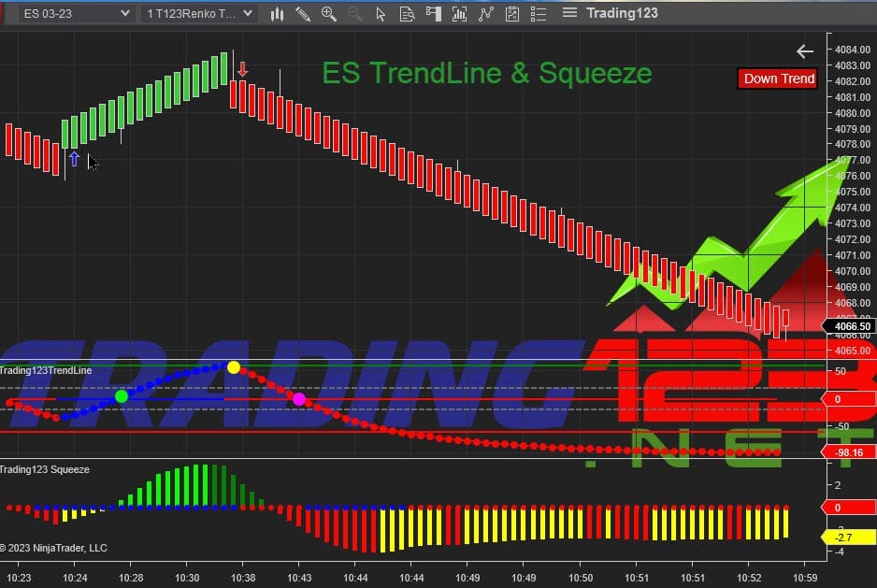The width and height of the screenshot is (877, 588).
Task: Click the Trading123 toolbar label
Action: pos(622,13)
